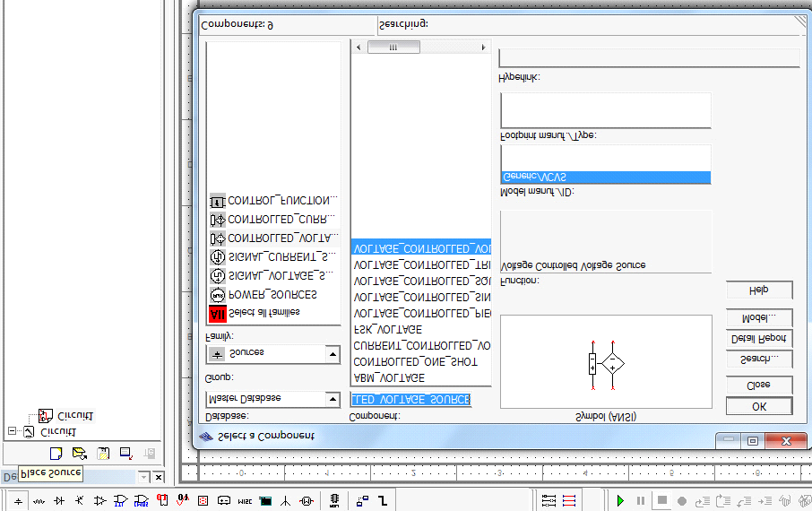Select the Place Power Component icon
812x511 pixels.
(224, 501)
